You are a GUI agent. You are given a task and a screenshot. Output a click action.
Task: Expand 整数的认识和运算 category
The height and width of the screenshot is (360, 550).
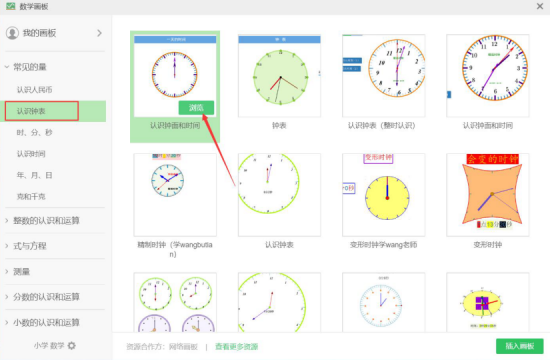(7, 220)
